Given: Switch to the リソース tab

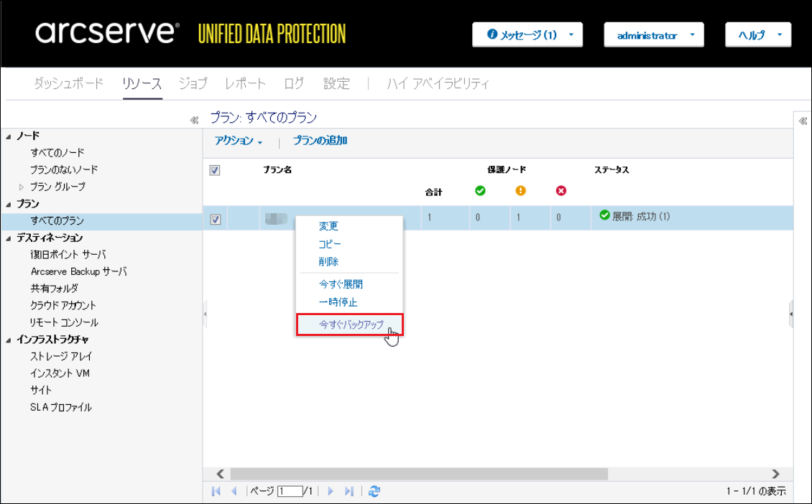Looking at the screenshot, I should pyautogui.click(x=142, y=83).
